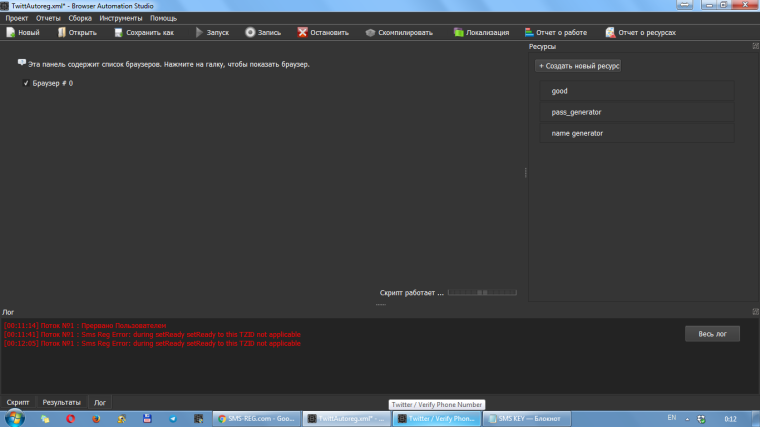Open Отчет о ресурсах report

pyautogui.click(x=609, y=32)
